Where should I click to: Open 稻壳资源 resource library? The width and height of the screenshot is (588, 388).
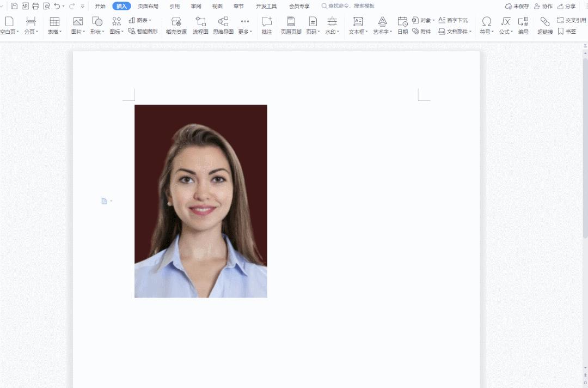[176, 25]
